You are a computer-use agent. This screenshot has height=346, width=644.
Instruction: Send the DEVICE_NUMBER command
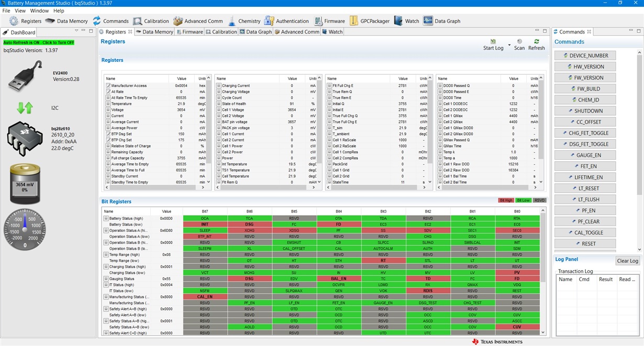(x=585, y=55)
